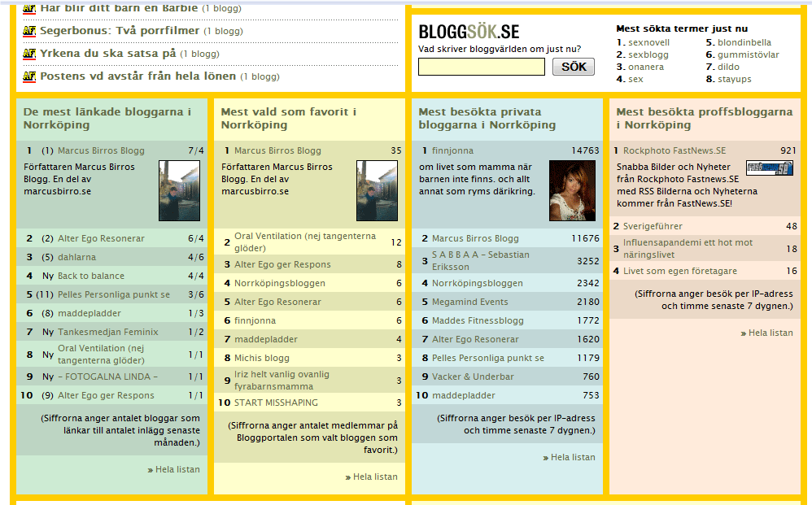Select search term sexnovell

[649, 42]
